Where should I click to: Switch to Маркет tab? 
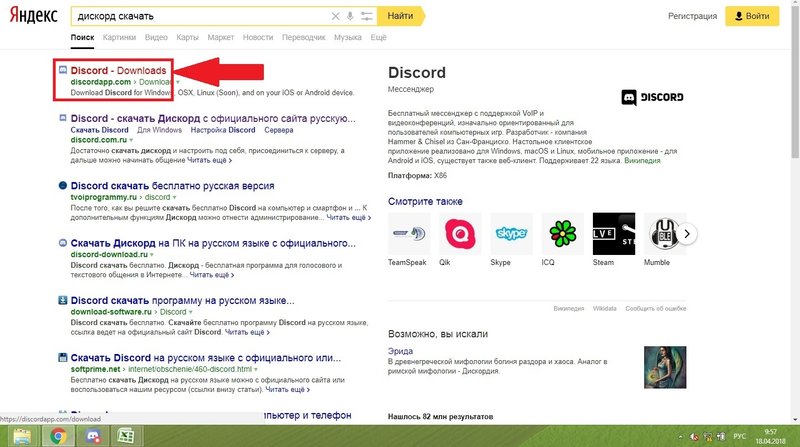point(220,37)
